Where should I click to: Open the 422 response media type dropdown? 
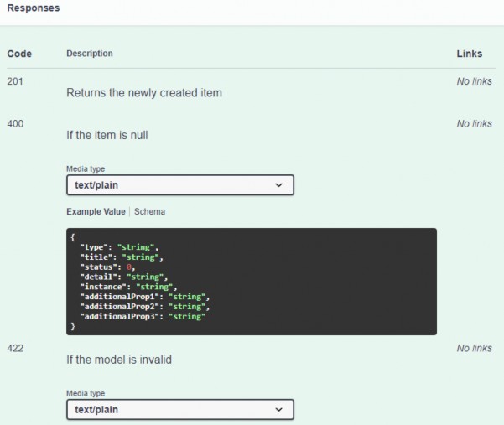click(x=180, y=410)
